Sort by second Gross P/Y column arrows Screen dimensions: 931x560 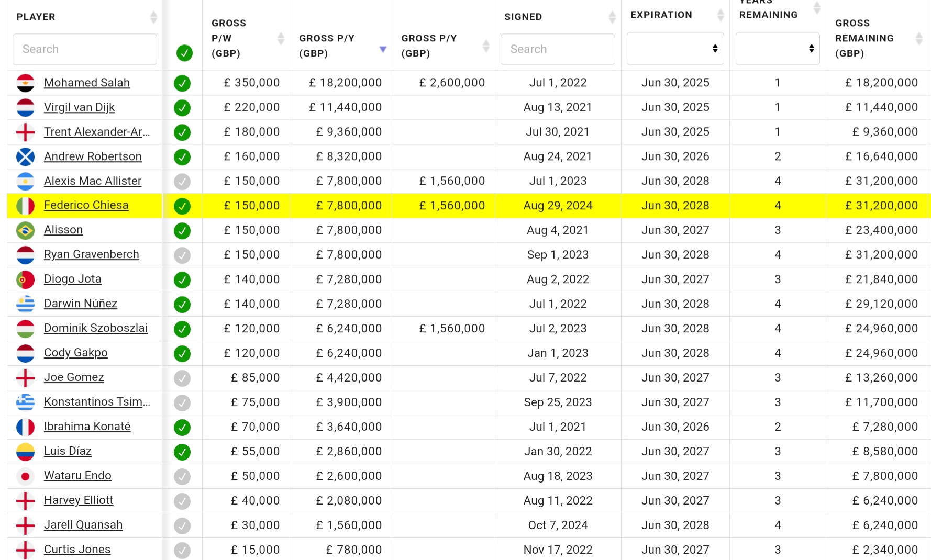pos(486,46)
